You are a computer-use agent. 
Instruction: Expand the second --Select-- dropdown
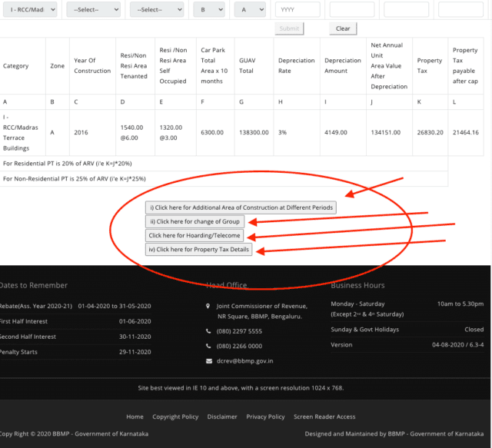[156, 10]
